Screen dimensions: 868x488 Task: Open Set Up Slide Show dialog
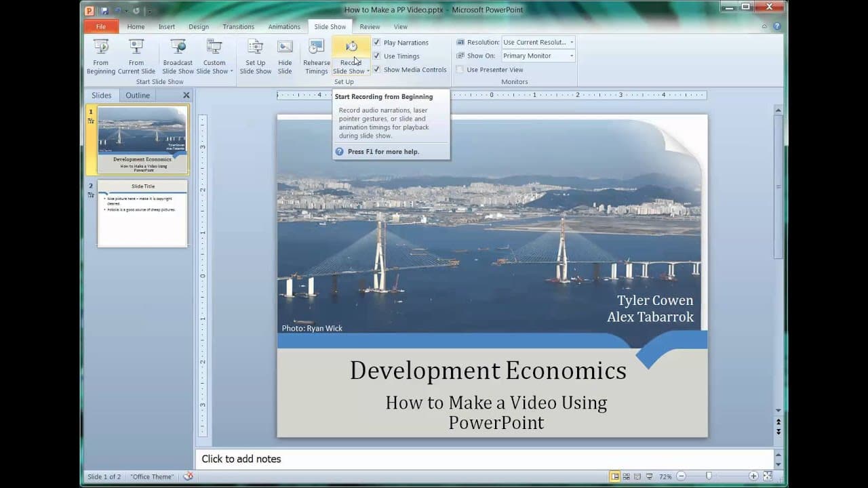tap(255, 57)
